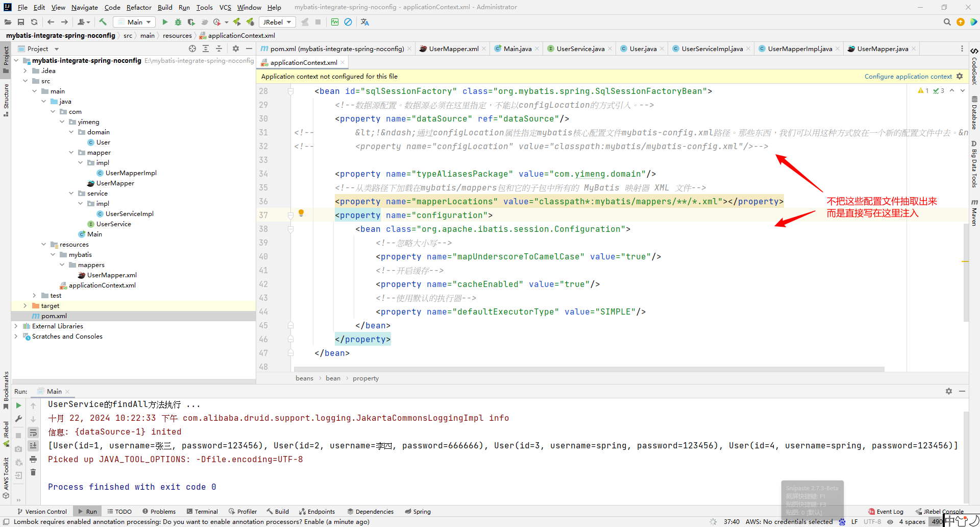Click the Translate icon in toolbar
Image resolution: width=980 pixels, height=527 pixels.
(364, 22)
